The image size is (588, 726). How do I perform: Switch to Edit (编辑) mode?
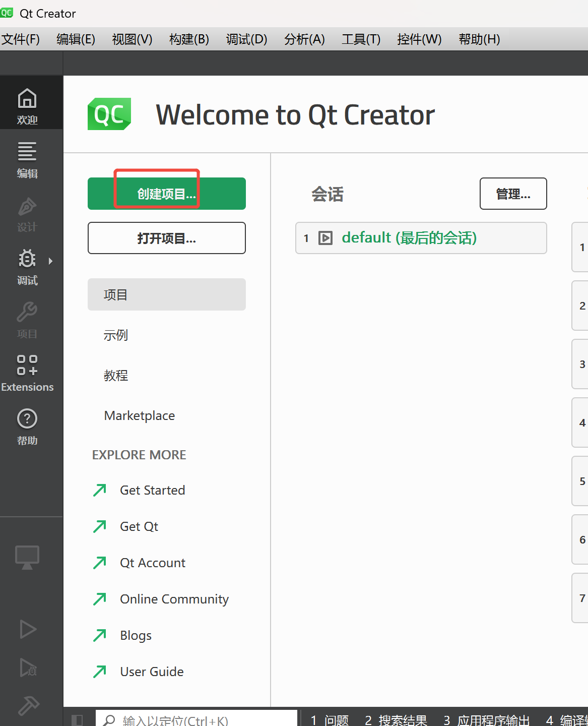(27, 160)
